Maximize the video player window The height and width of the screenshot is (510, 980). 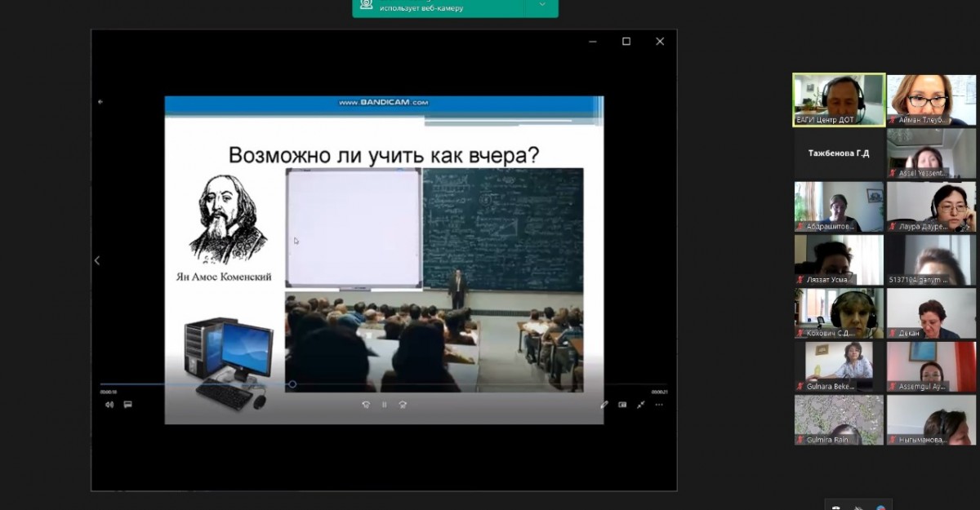[626, 42]
